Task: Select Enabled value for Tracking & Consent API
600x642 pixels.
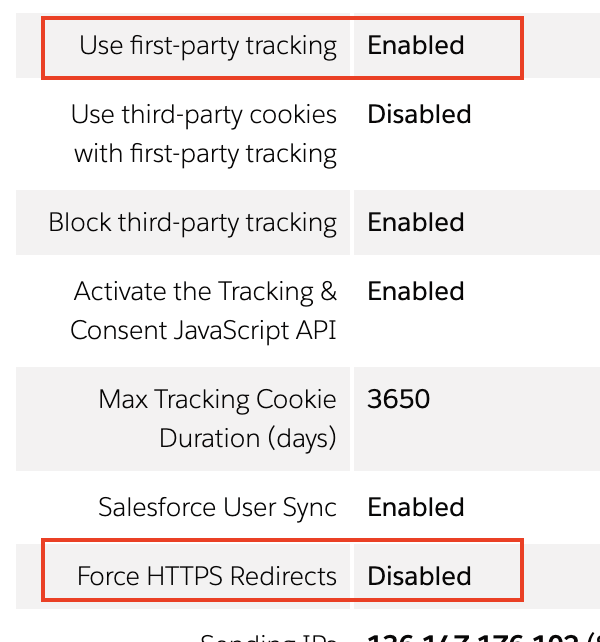Action: click(416, 291)
